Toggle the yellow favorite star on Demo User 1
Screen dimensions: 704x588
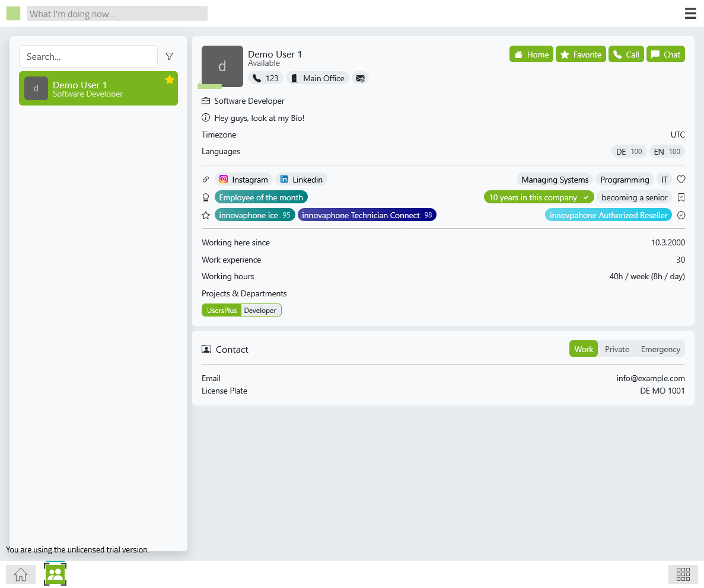170,79
